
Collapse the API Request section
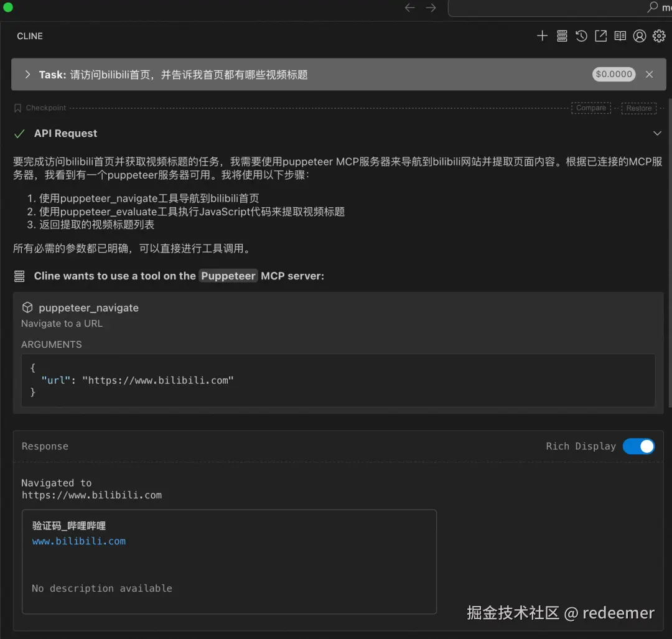point(658,133)
